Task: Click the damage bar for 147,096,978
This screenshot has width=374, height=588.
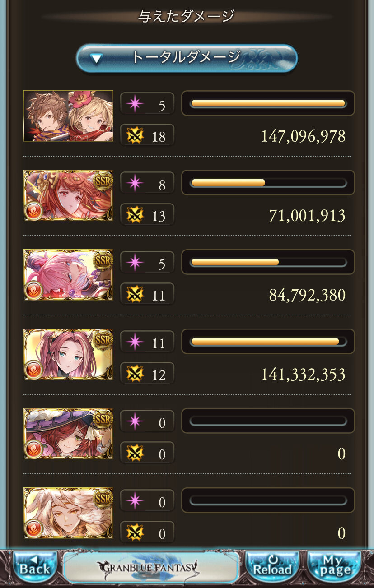Action: point(268,103)
